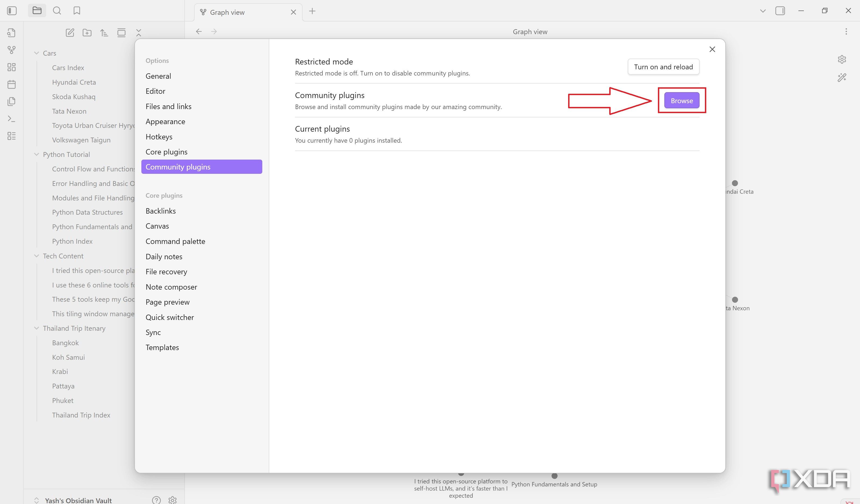Image resolution: width=860 pixels, height=504 pixels.
Task: Open quick switcher icon in left ribbon
Action: [12, 33]
